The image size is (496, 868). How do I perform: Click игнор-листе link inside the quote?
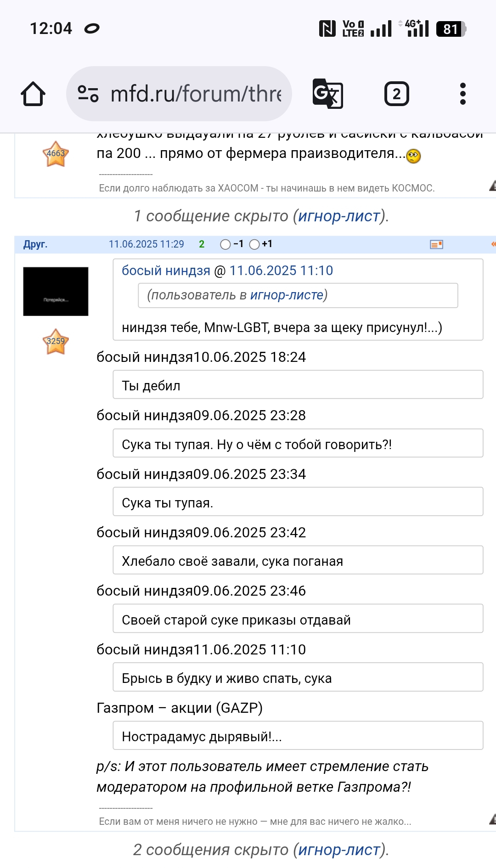[287, 295]
